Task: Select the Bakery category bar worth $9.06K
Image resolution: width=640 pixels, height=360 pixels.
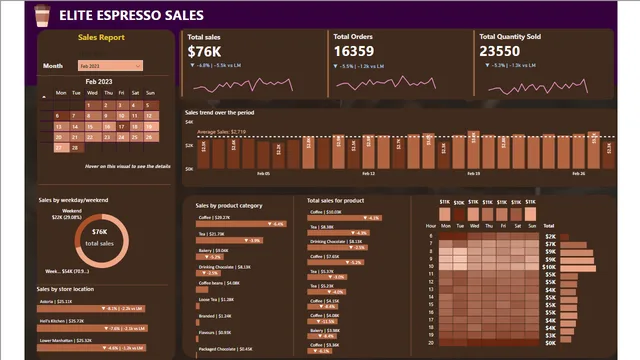Action: tap(210, 257)
